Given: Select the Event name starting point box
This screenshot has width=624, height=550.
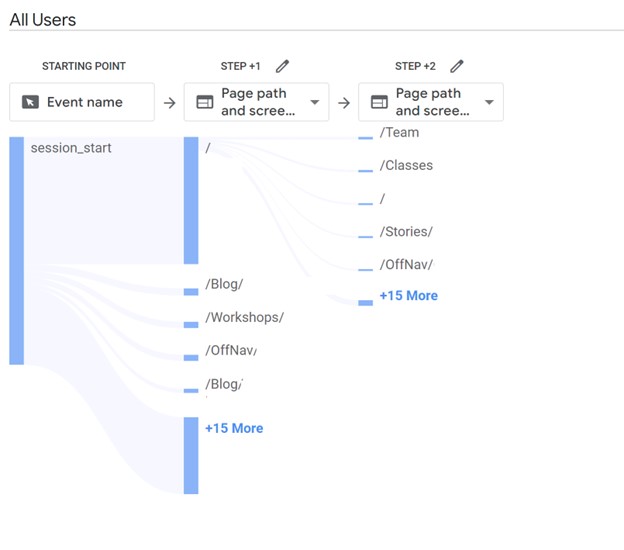Looking at the screenshot, I should pyautogui.click(x=82, y=102).
